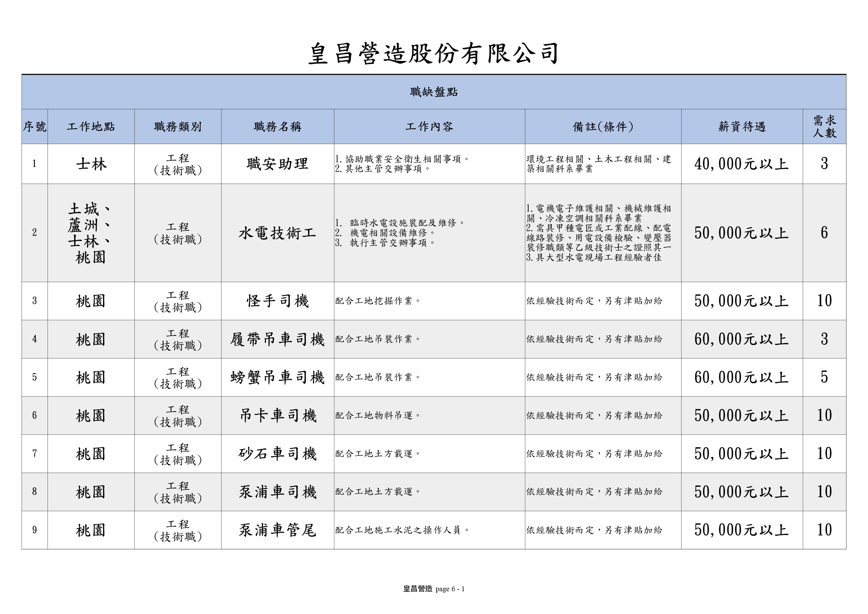
Task: Click the page footer 皇昌營造 page 6 - 1
Action: tap(434, 589)
